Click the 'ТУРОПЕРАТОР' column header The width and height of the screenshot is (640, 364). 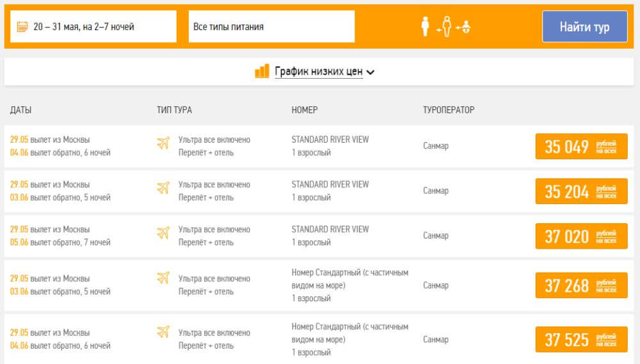tap(449, 110)
